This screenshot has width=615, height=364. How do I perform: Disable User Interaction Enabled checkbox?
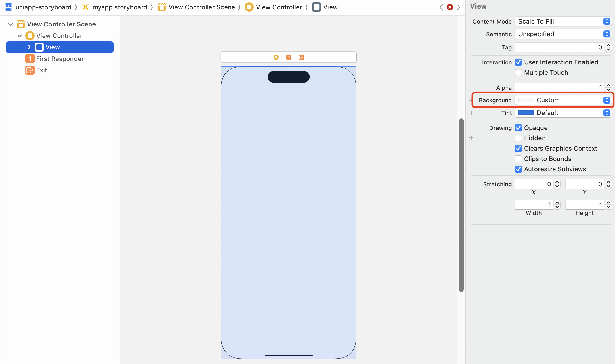518,62
